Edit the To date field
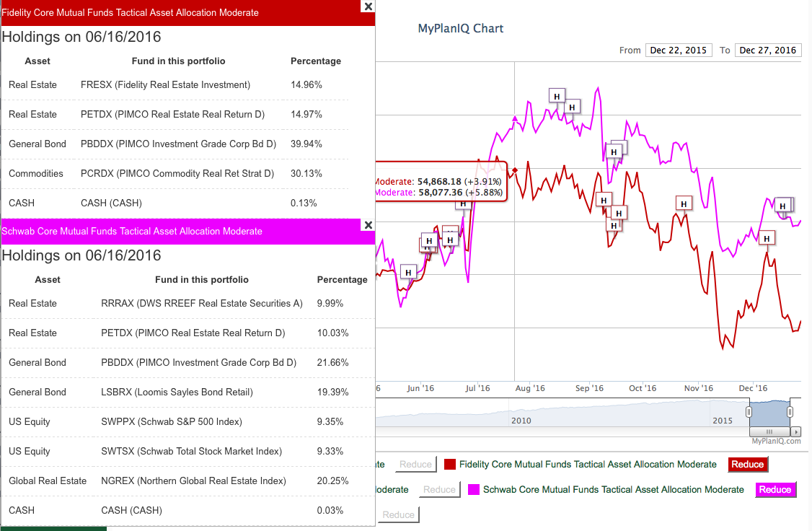The width and height of the screenshot is (812, 531). (x=768, y=51)
